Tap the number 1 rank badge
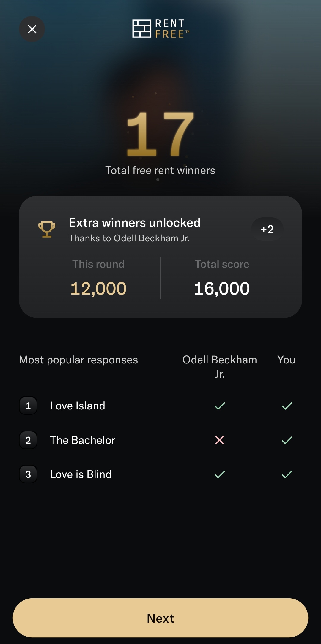Image resolution: width=321 pixels, height=644 pixels. click(x=28, y=406)
